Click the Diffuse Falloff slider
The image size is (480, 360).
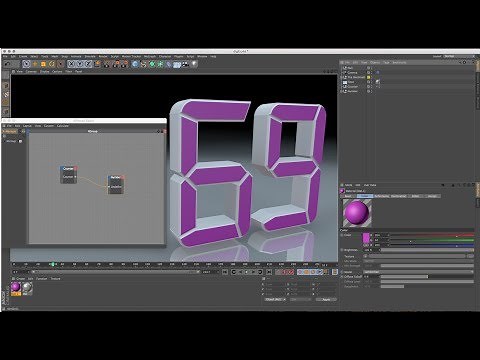[x=427, y=277]
